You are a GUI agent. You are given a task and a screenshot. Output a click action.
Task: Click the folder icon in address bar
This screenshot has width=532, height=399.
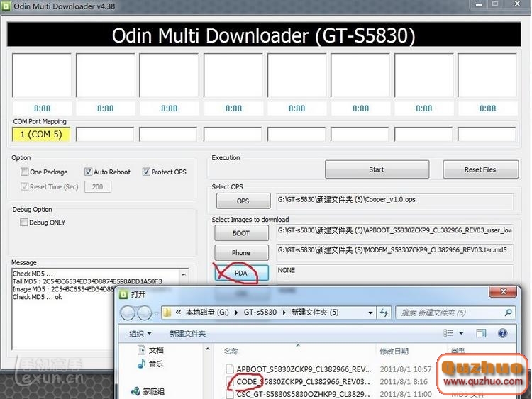click(167, 313)
